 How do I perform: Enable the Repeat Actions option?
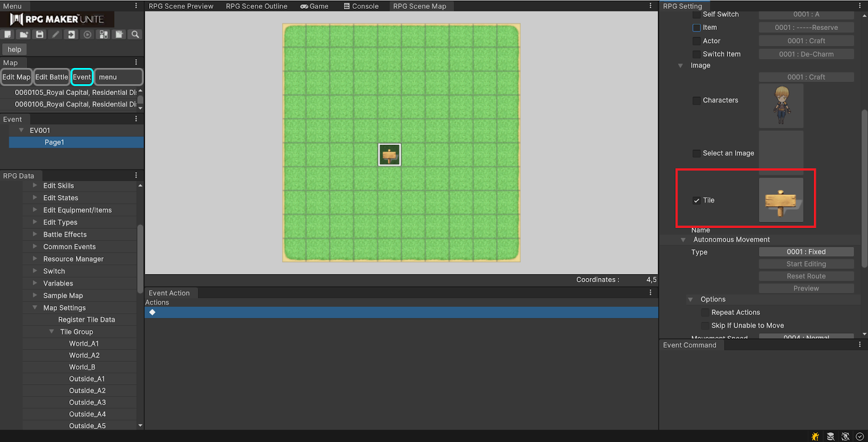(705, 312)
